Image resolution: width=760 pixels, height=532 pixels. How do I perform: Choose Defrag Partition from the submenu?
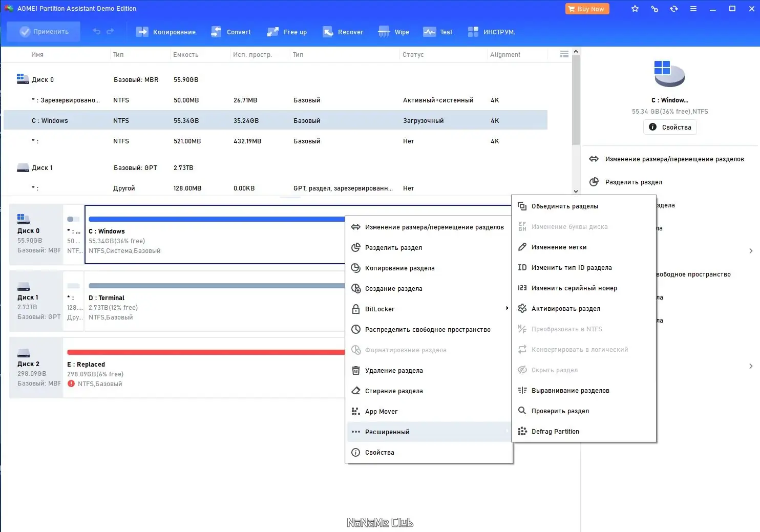[x=555, y=431]
